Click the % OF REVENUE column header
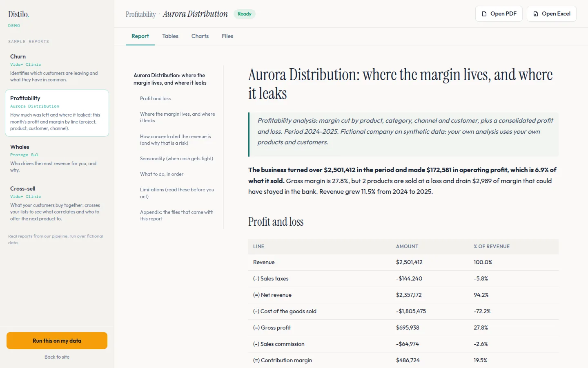The width and height of the screenshot is (588, 368). click(492, 247)
